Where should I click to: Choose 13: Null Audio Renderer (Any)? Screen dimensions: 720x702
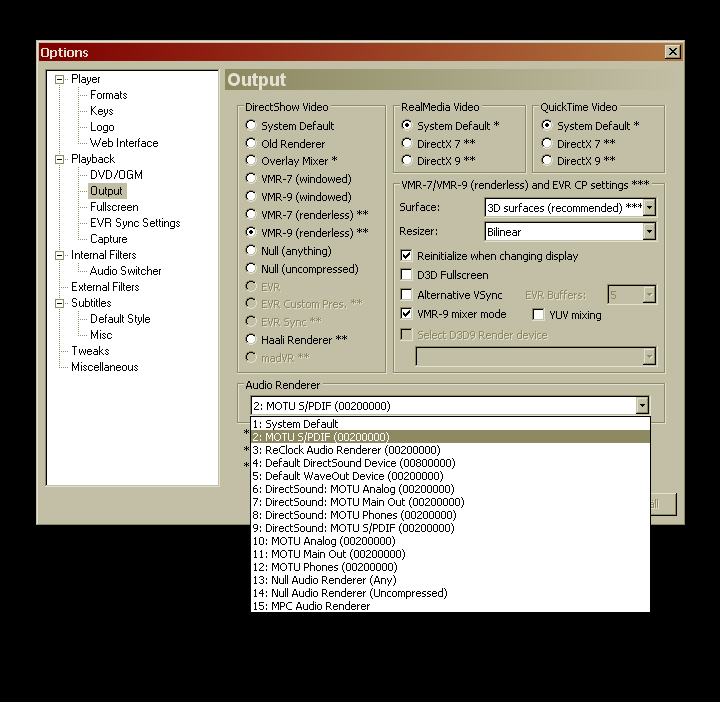[x=450, y=580]
